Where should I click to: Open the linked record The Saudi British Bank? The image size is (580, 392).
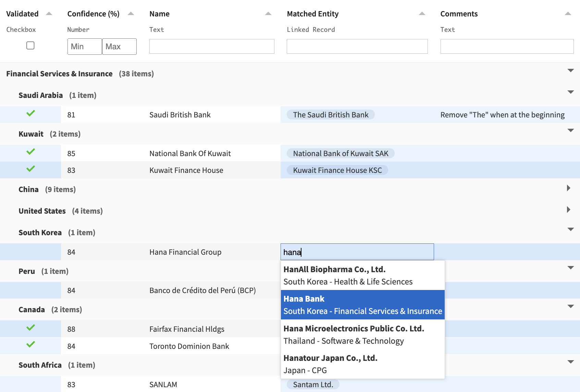click(330, 114)
